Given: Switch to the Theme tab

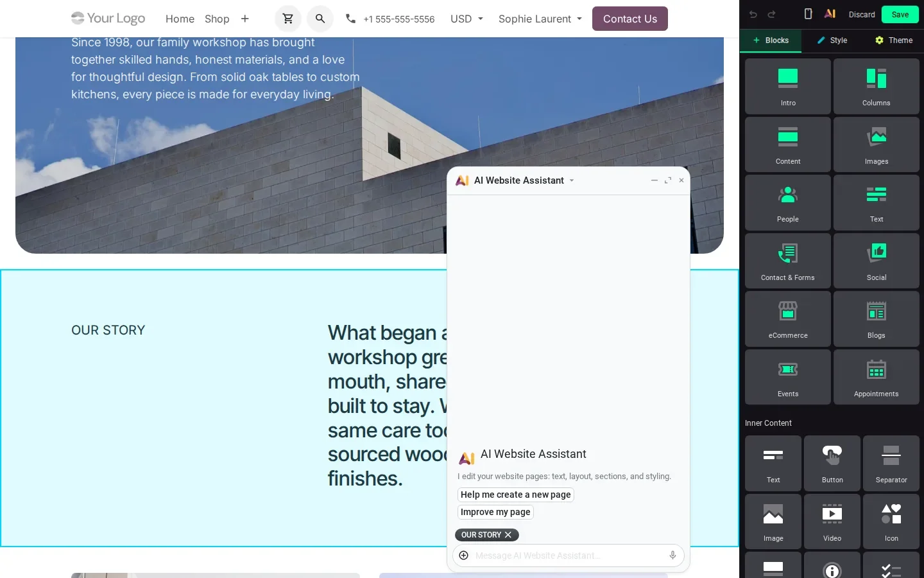Looking at the screenshot, I should (894, 40).
